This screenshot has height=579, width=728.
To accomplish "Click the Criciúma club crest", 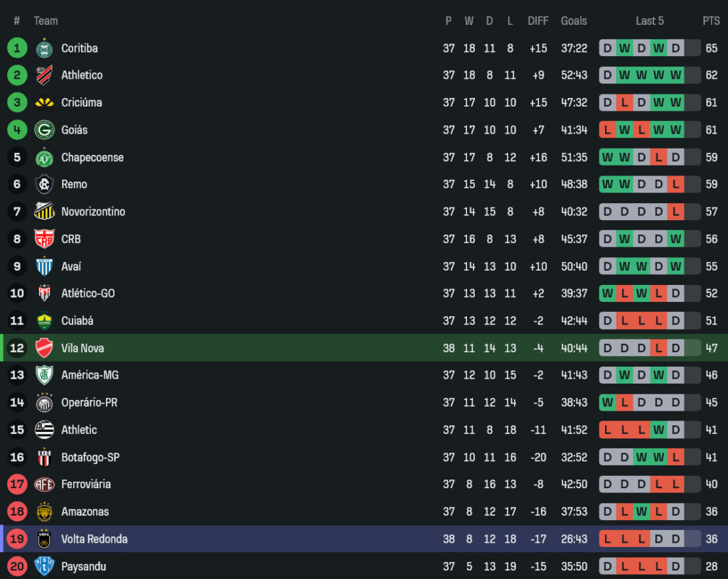I will 44,102.
